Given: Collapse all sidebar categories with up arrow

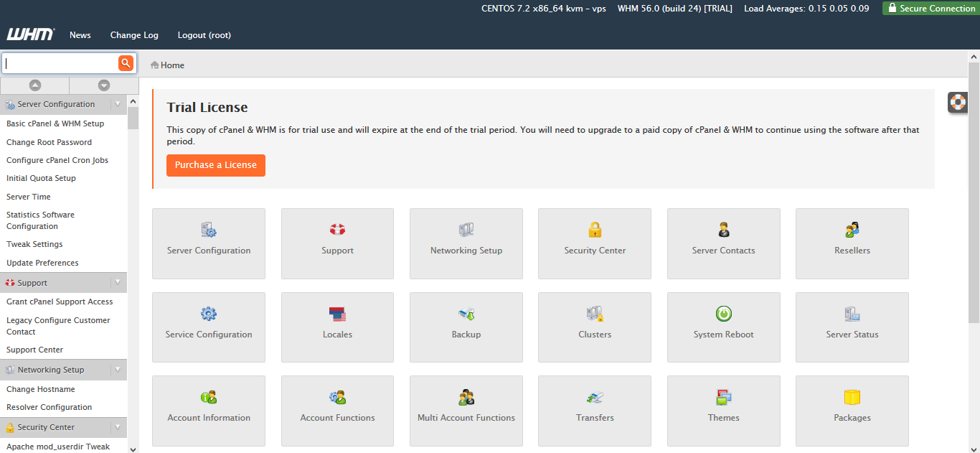Looking at the screenshot, I should point(34,85).
